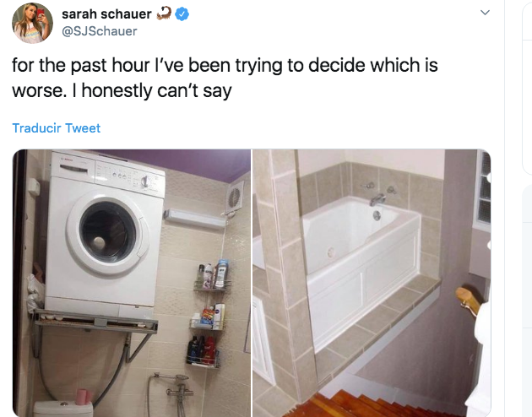Click the Traducir Tweet link
The width and height of the screenshot is (532, 417).
tap(57, 128)
